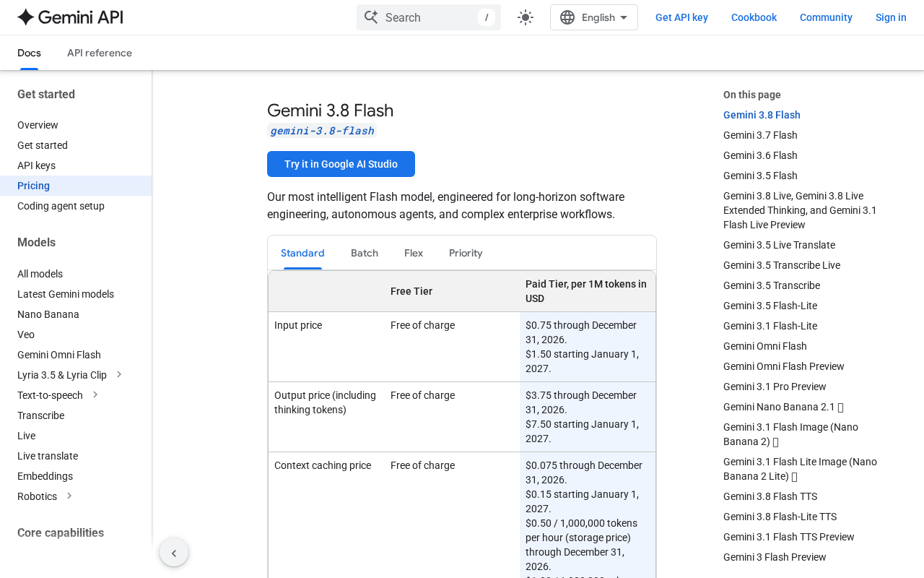Jump to Gemini 3.6 Flash section
Viewport: 924px width, 578px height.
pos(760,155)
